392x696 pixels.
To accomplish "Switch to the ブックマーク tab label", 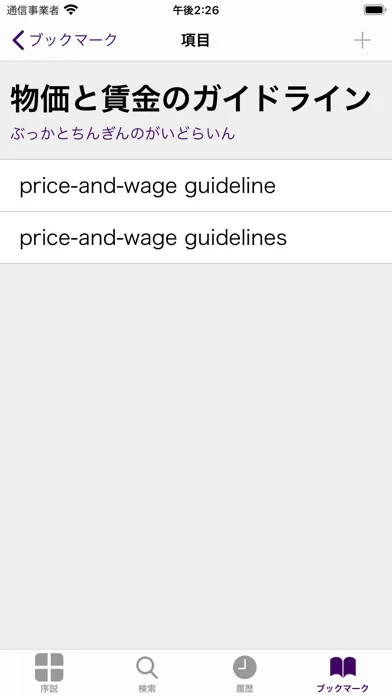I will [x=343, y=688].
